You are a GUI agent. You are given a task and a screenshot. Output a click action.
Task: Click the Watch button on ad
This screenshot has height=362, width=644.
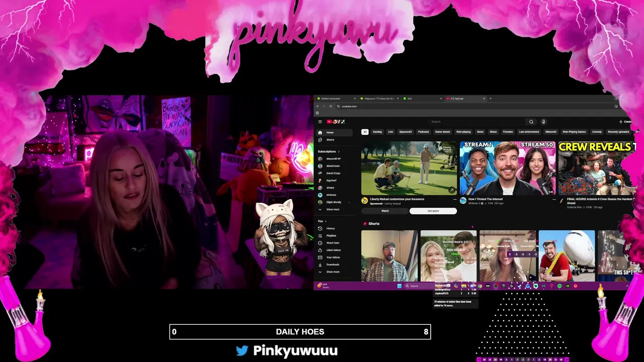385,211
